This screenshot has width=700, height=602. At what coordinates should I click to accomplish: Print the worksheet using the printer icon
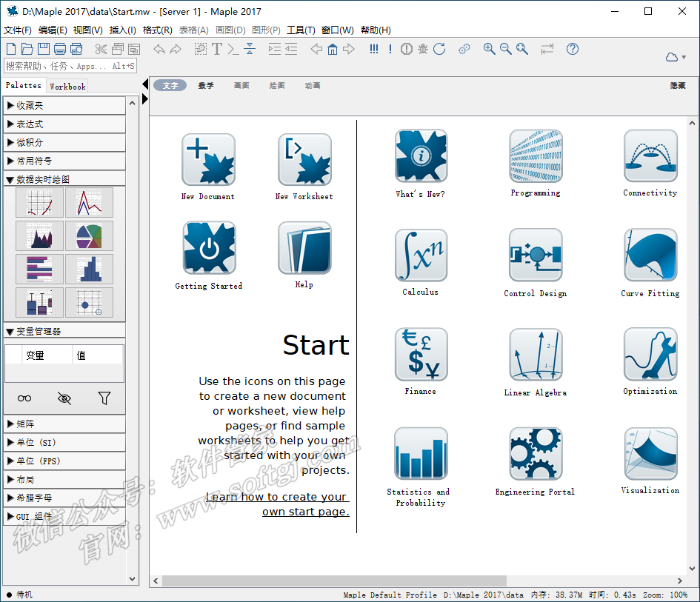(x=60, y=49)
